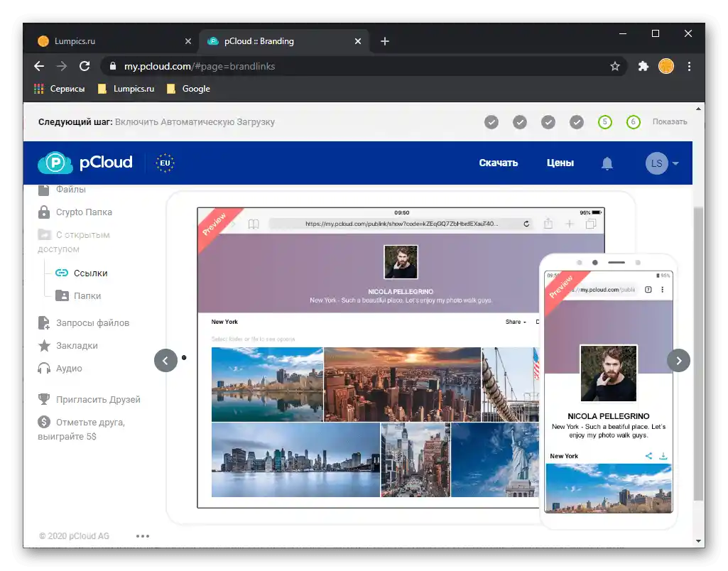Open the browser extensions puzzle icon

(643, 66)
